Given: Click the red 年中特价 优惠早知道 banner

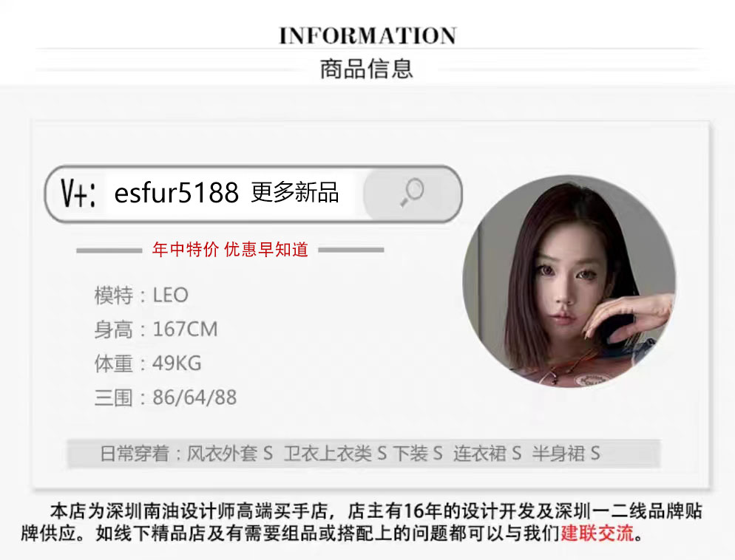Looking at the screenshot, I should [x=230, y=250].
